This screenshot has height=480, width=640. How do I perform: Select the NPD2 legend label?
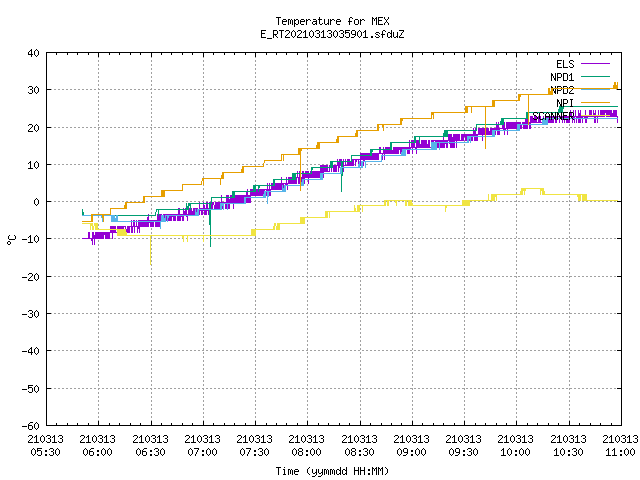pos(562,90)
